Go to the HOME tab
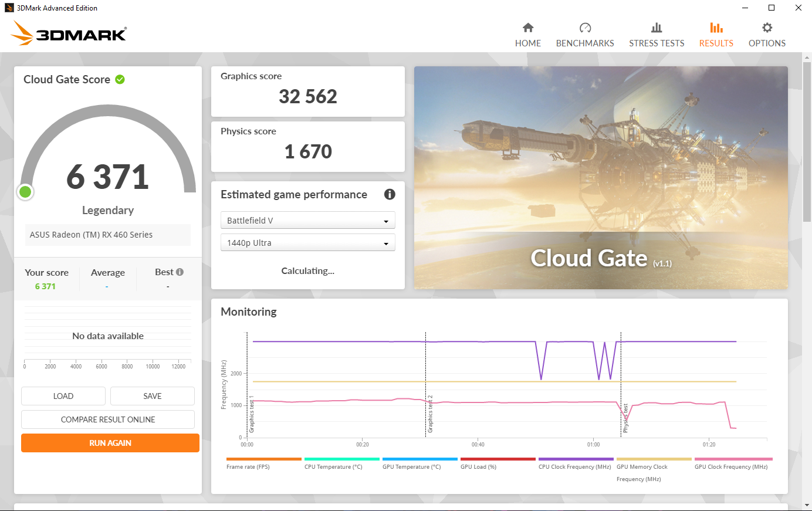The height and width of the screenshot is (511, 812). [528, 35]
